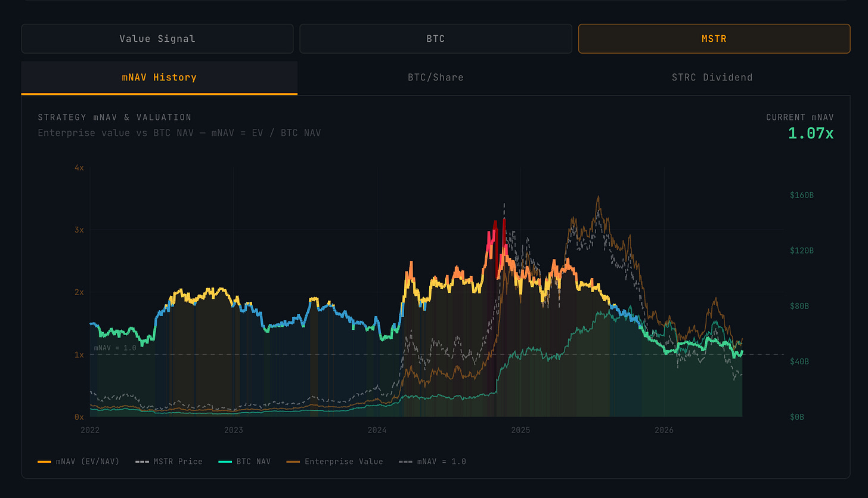Click the Enterprise value vs BTC NAV subtitle
Screen dimensions: 868x498
pyautogui.click(x=179, y=132)
